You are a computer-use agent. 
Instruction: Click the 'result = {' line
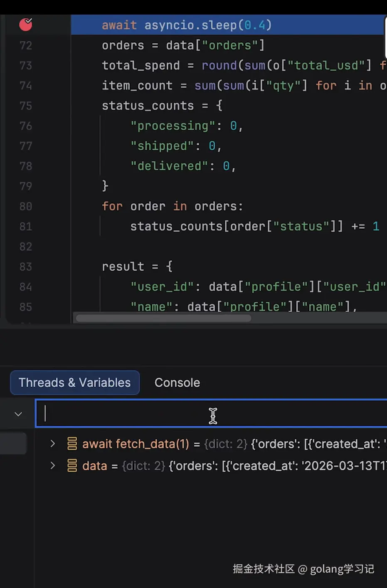point(137,267)
